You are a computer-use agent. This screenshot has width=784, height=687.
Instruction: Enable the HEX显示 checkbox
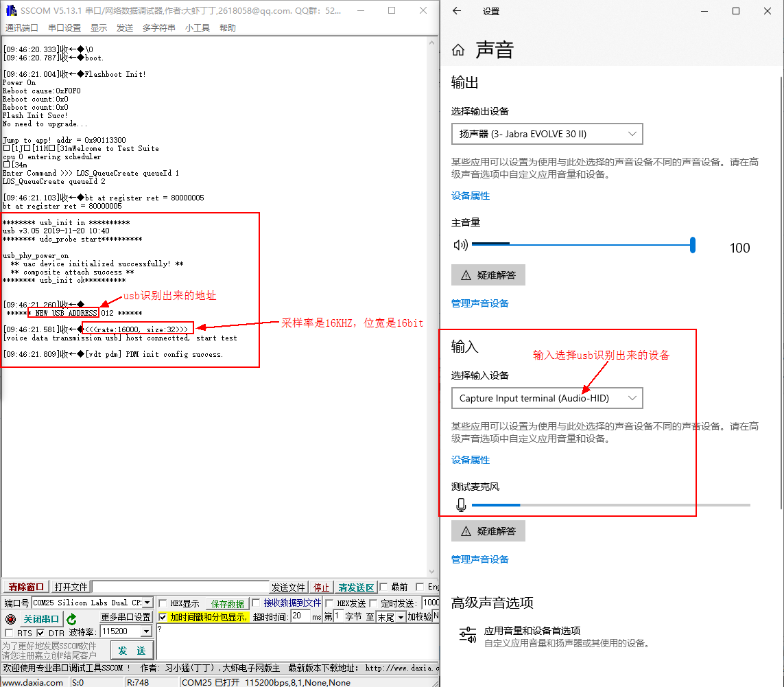coord(163,603)
